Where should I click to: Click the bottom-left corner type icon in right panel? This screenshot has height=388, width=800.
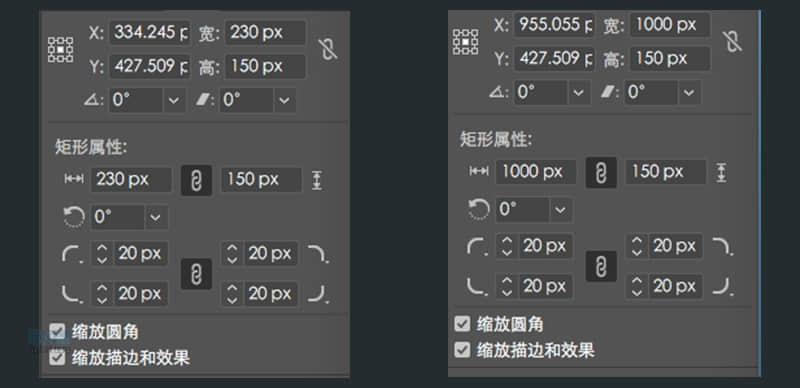(477, 286)
